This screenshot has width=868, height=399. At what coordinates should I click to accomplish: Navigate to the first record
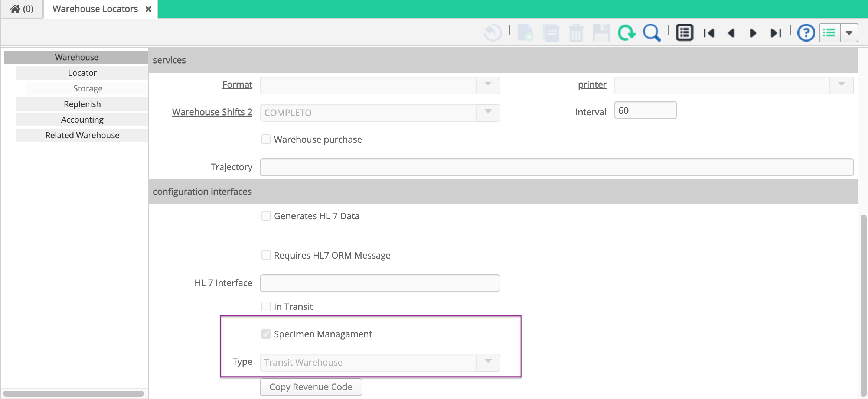709,33
